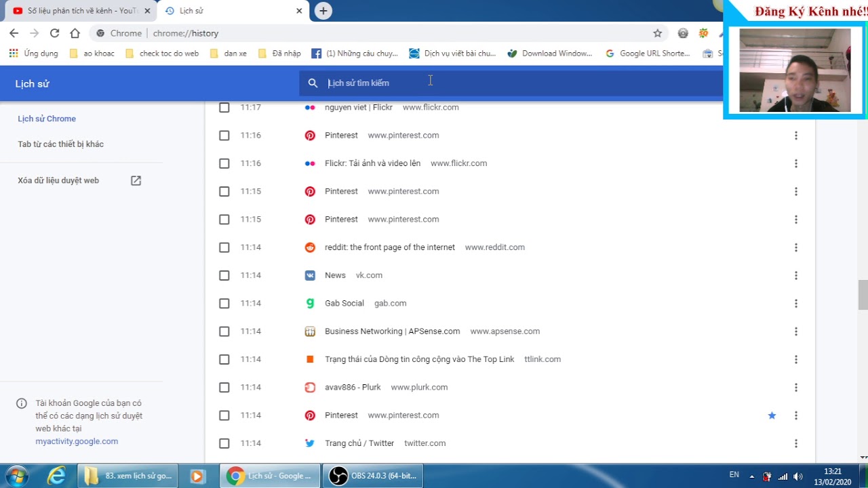Open the ao khoac bookmark folder
The width and height of the screenshot is (868, 488).
pos(92,54)
